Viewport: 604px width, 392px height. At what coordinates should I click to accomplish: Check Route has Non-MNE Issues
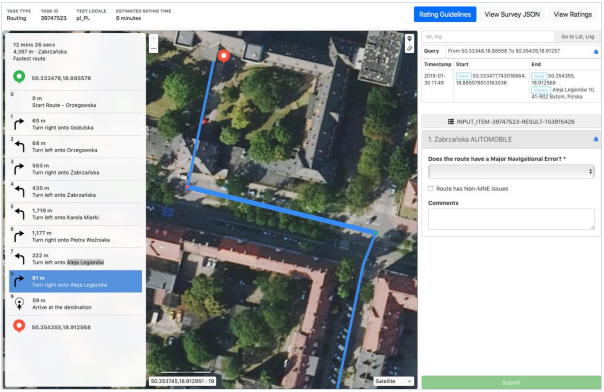pyautogui.click(x=431, y=189)
